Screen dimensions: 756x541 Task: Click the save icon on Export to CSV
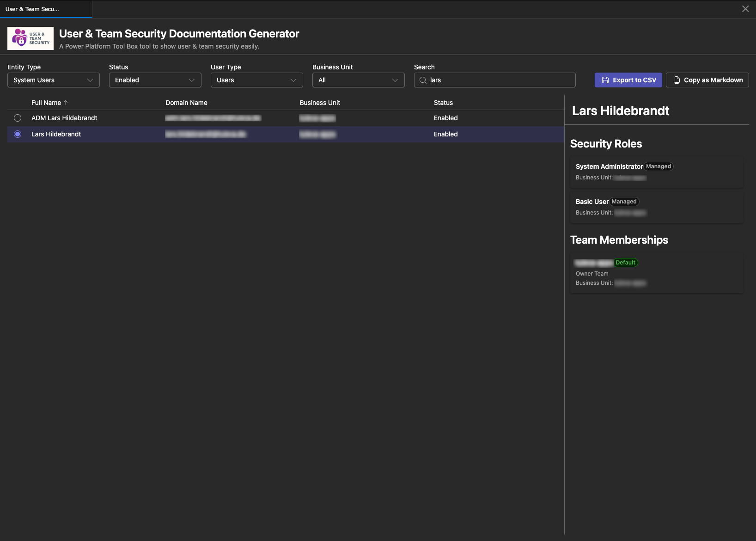click(x=605, y=80)
